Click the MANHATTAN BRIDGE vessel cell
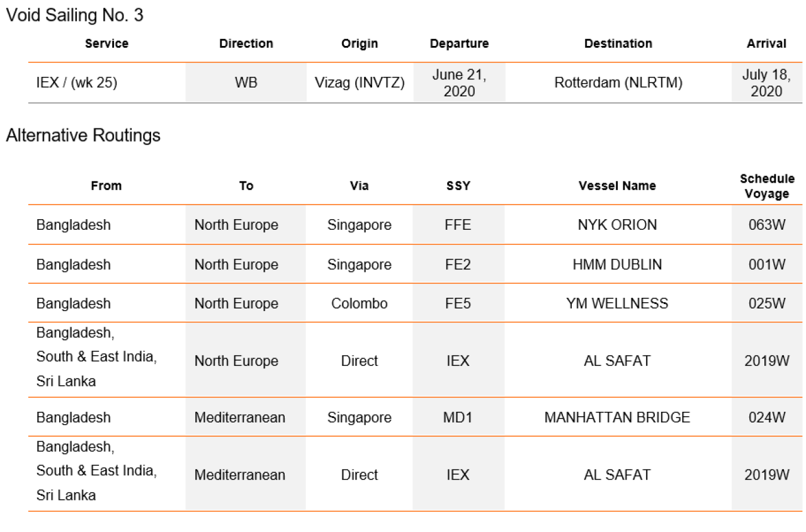The width and height of the screenshot is (806, 532). coord(617,417)
